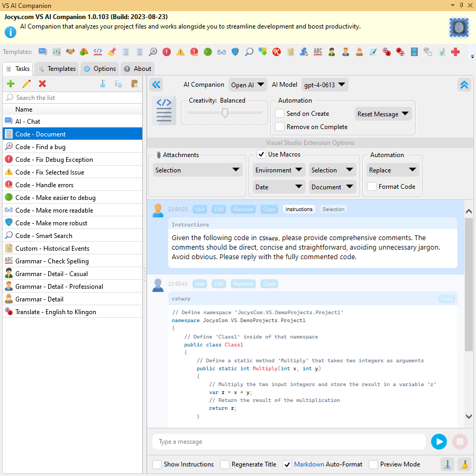Add a new task with the green plus icon
This screenshot has height=476, width=476.
[x=10, y=83]
